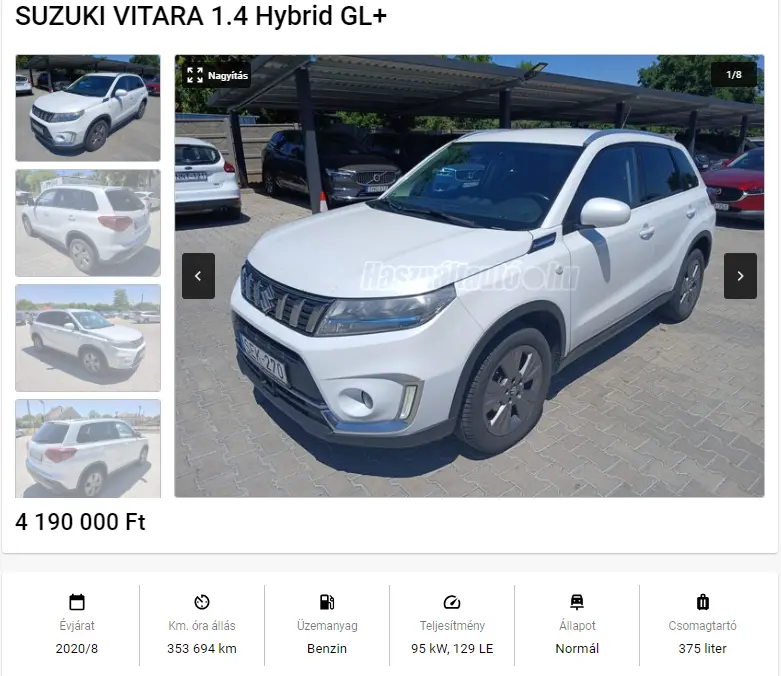Screen dimensions: 781x676
Task: Select the first thumbnail showing the car front
Action: coord(88,108)
